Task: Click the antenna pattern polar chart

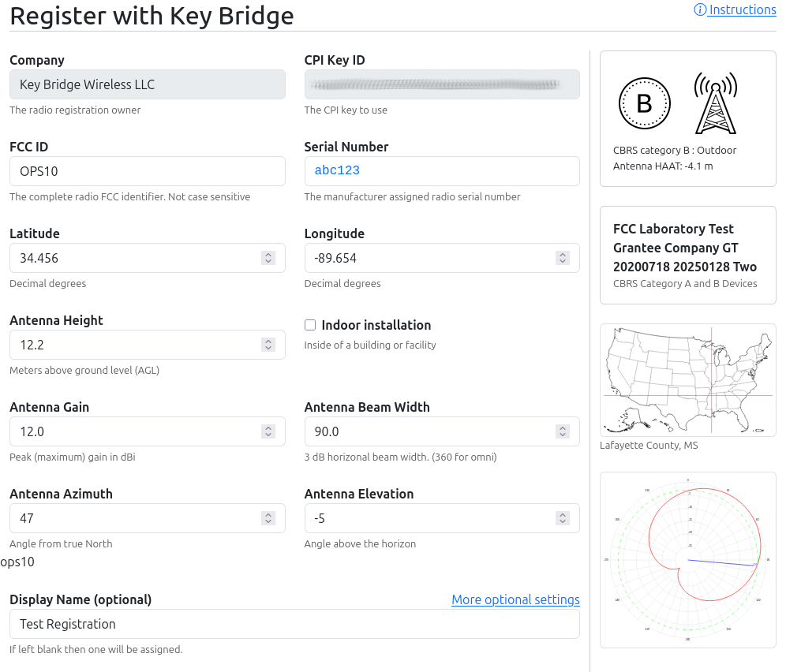Action: (x=687, y=560)
